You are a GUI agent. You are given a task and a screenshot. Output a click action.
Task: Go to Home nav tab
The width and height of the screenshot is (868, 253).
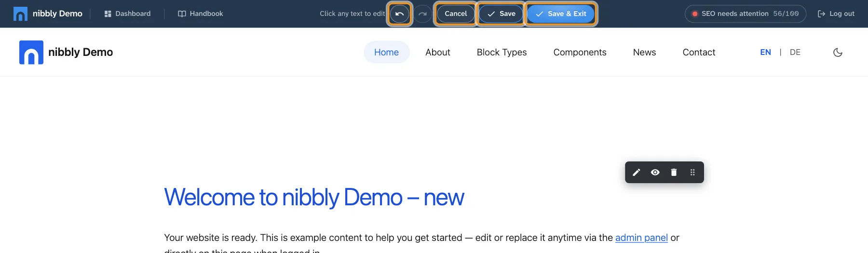point(387,52)
